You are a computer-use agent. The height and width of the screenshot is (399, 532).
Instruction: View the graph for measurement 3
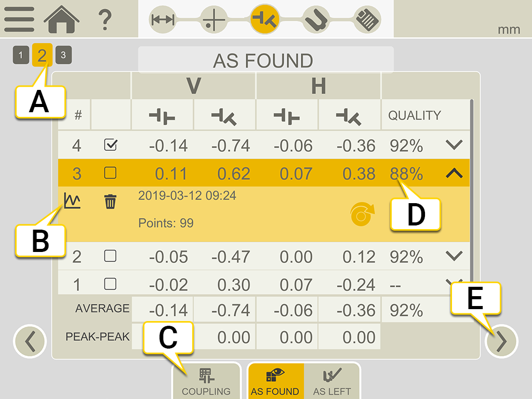[x=73, y=201]
